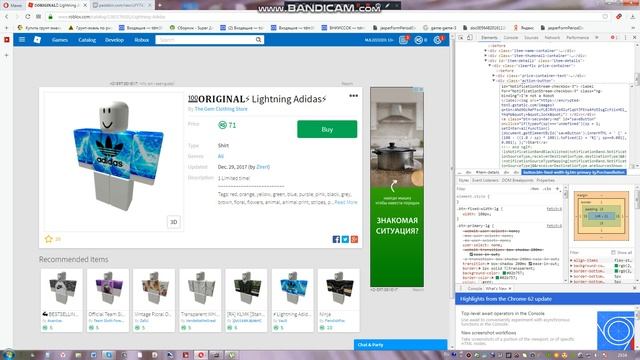Toggle the .cls class editor button

[x=547, y=189]
